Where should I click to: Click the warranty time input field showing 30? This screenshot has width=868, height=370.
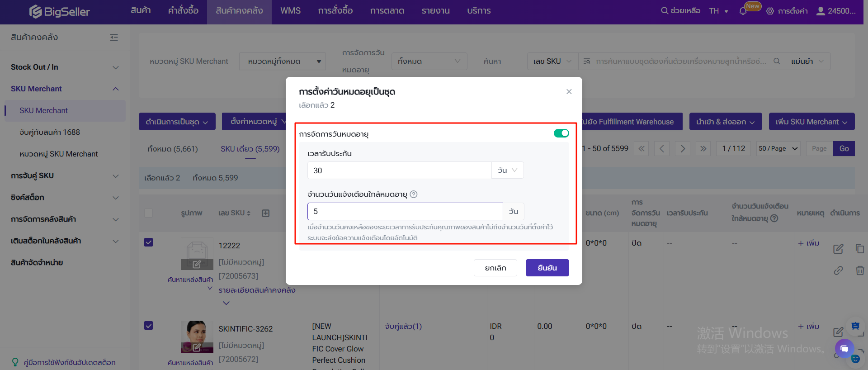400,170
